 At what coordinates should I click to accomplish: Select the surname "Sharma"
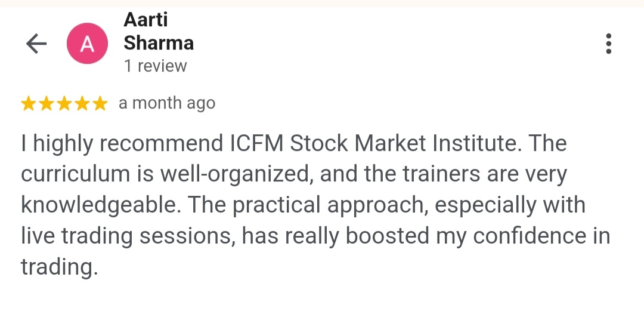pos(159,43)
